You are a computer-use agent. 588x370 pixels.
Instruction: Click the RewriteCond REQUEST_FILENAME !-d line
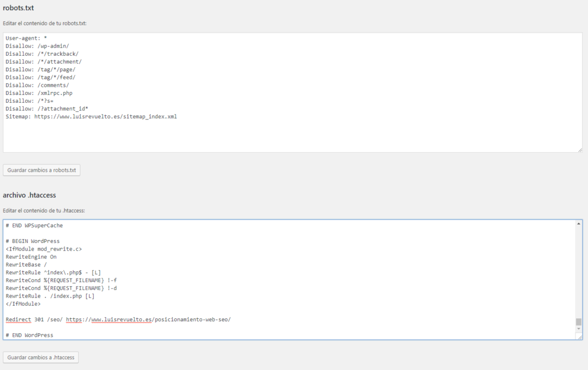tap(61, 288)
